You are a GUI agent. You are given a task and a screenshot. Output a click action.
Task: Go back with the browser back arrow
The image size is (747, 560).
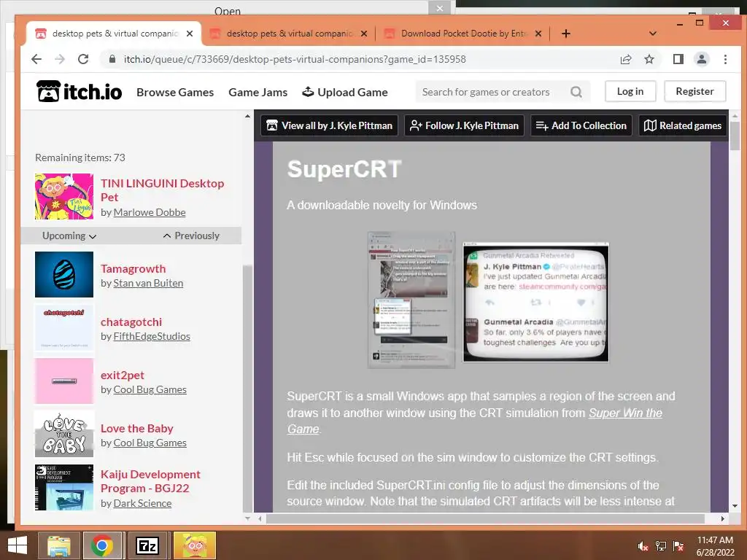point(36,59)
